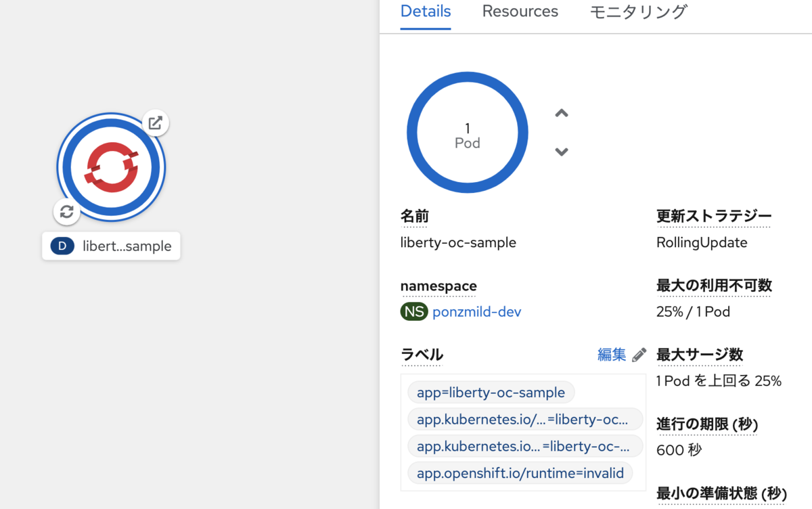Image resolution: width=812 pixels, height=509 pixels.
Task: Click the ラベル field heading
Action: point(422,355)
